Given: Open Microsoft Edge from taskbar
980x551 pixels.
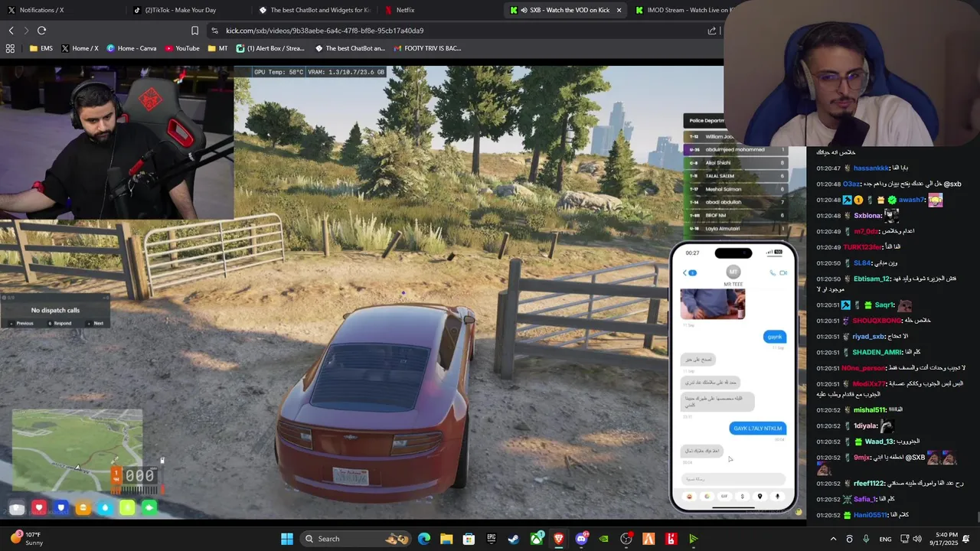Looking at the screenshot, I should pos(424,539).
